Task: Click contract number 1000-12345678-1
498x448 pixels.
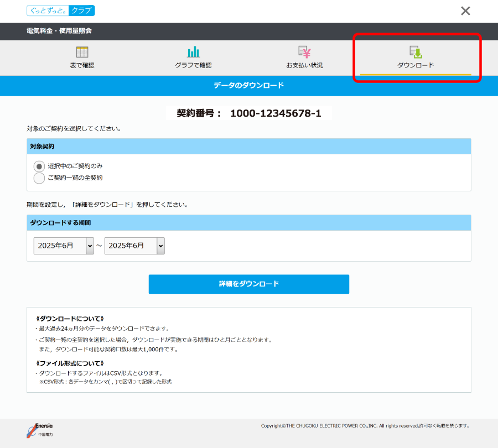Action: point(276,113)
